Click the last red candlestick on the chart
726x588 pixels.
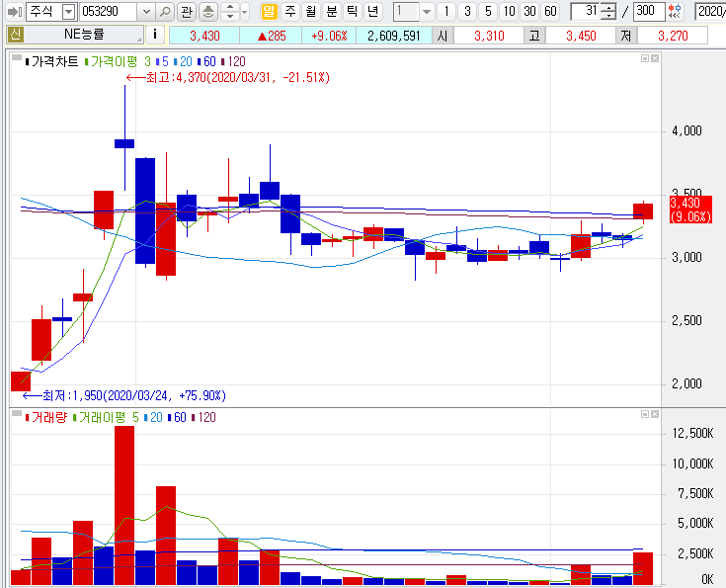pyautogui.click(x=643, y=211)
